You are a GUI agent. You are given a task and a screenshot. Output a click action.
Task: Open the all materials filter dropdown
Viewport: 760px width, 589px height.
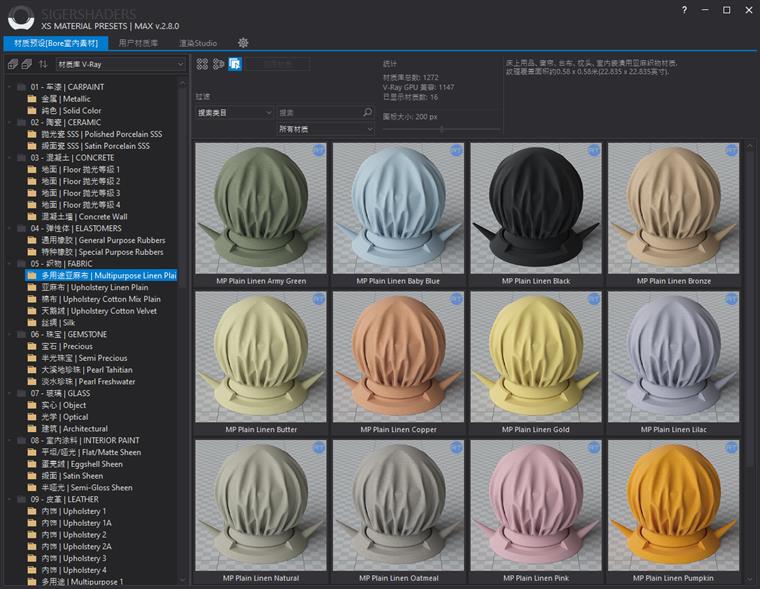coord(326,129)
